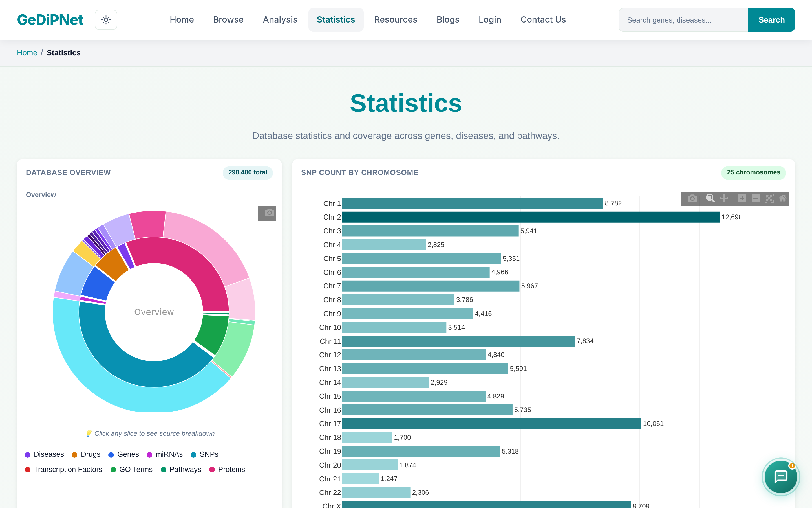Click the '25 chromosomes' badge

pyautogui.click(x=753, y=172)
